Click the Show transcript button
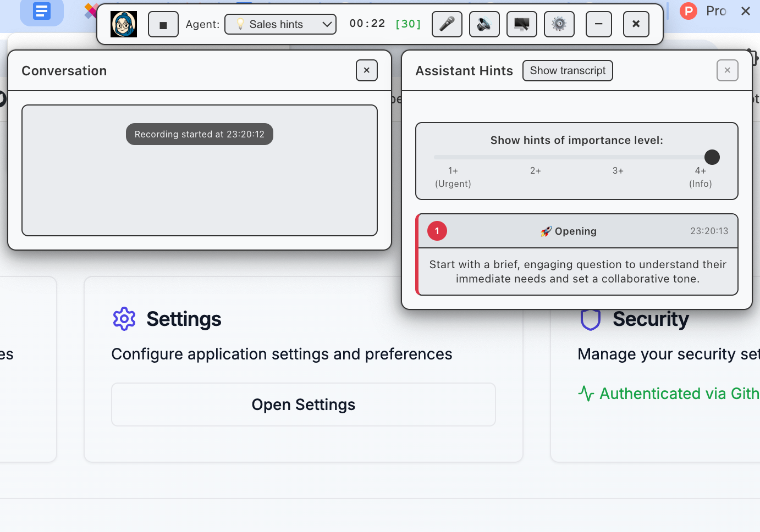Image resolution: width=760 pixels, height=532 pixels. 568,70
